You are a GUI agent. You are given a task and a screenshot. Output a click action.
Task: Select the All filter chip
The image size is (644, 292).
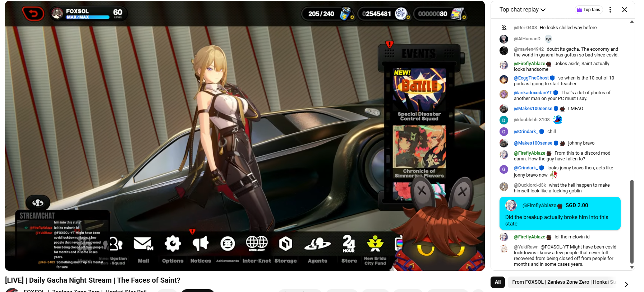[498, 282]
